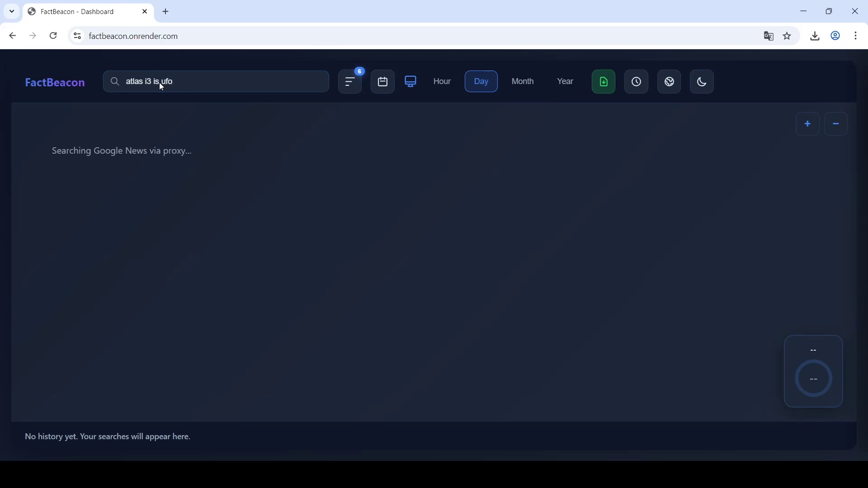Click the blue desktop monitor icon

coord(411,82)
